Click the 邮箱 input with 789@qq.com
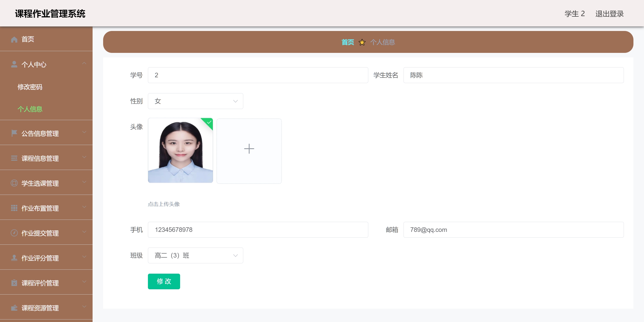This screenshot has width=644, height=322. 513,230
